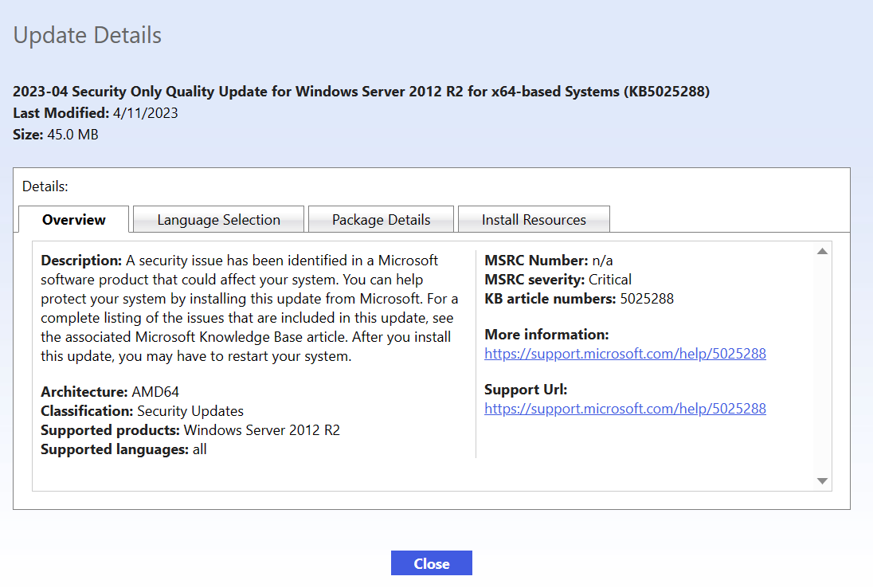Click the Close button
This screenshot has width=873, height=588.
coord(432,563)
